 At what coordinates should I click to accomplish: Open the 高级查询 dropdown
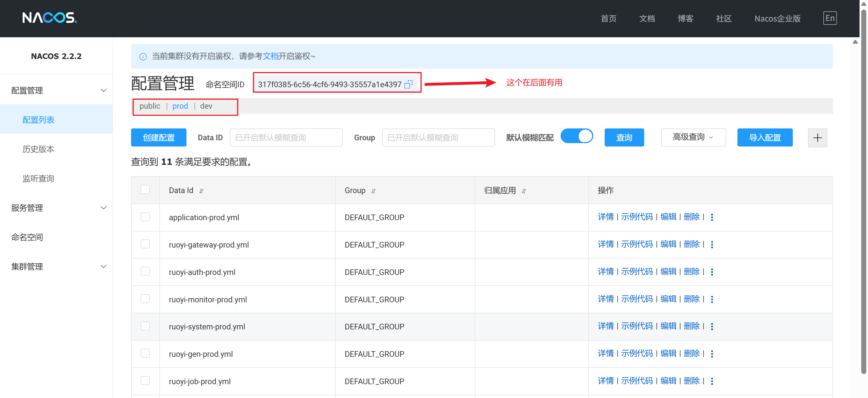coord(693,137)
